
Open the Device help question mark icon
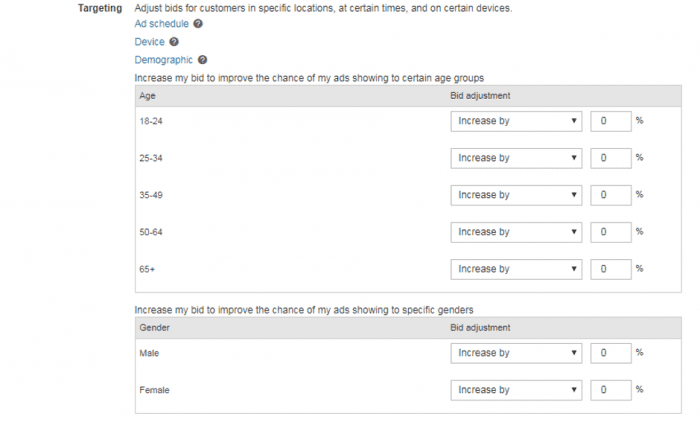pos(174,42)
